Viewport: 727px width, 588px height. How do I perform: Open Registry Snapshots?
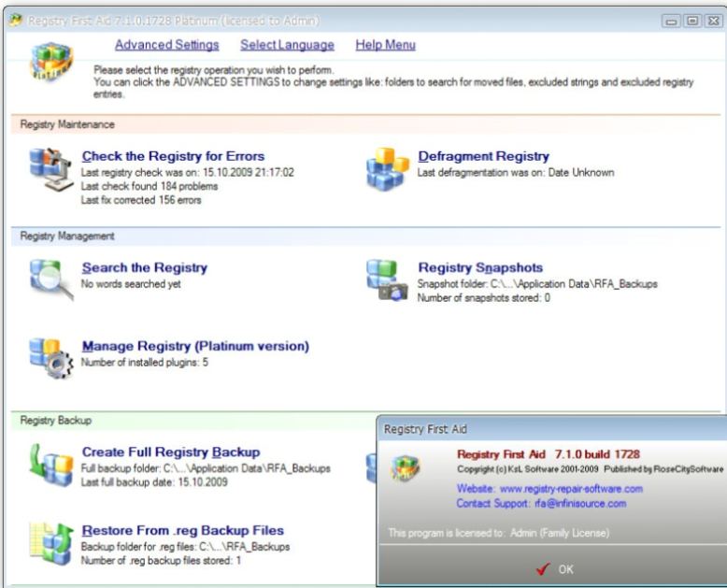pyautogui.click(x=480, y=267)
